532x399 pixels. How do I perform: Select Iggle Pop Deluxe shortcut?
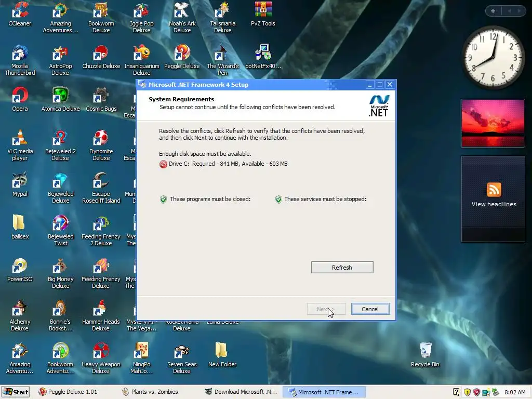141,18
